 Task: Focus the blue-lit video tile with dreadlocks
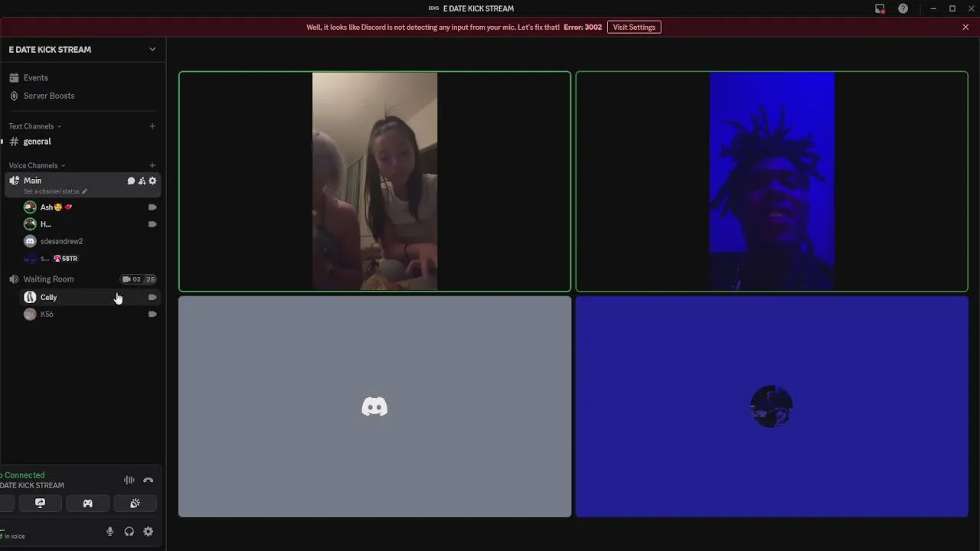point(772,181)
